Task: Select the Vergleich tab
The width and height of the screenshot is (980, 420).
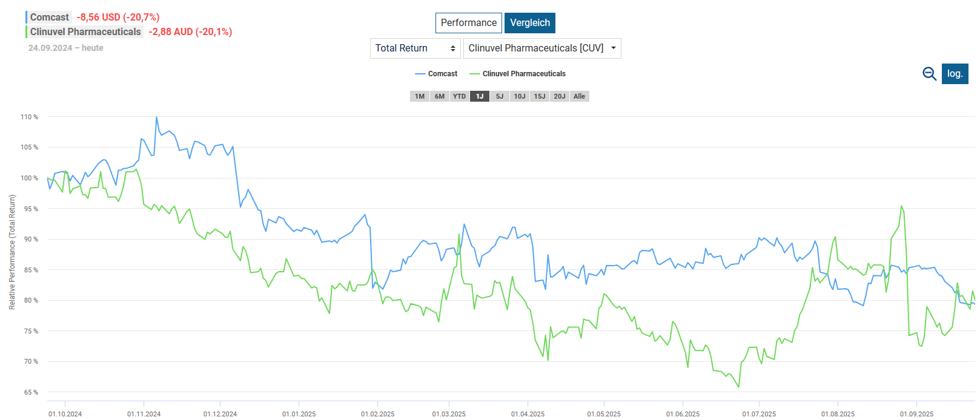Action: 529,23
